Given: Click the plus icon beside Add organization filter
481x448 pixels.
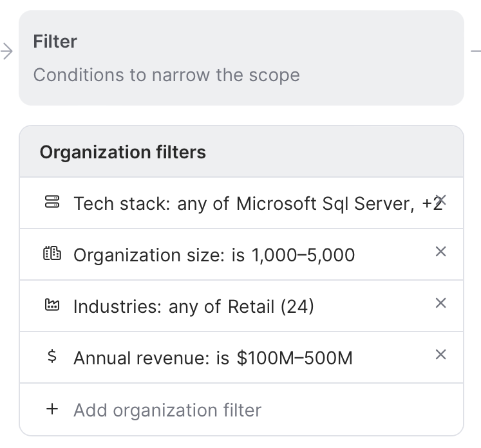Looking at the screenshot, I should pos(52,409).
